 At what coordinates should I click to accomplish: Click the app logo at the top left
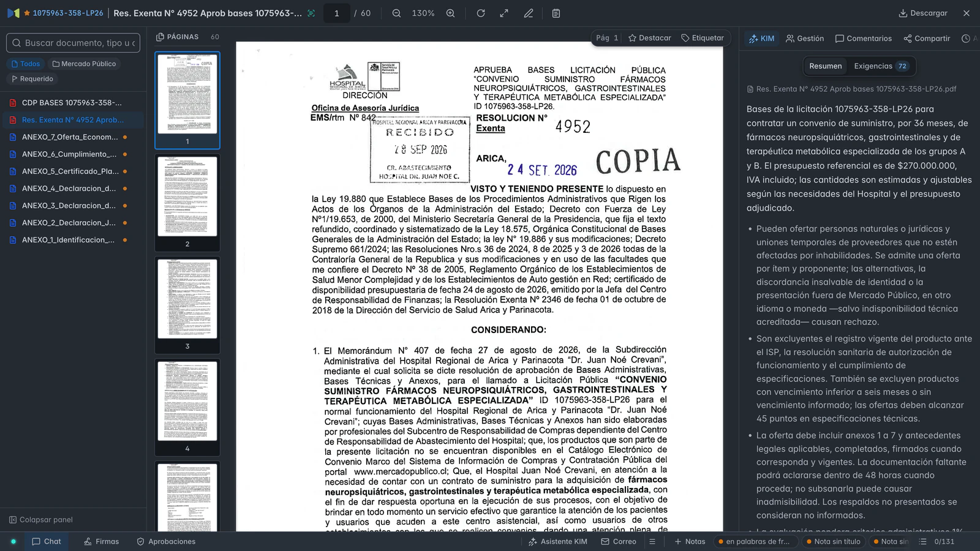[x=13, y=13]
